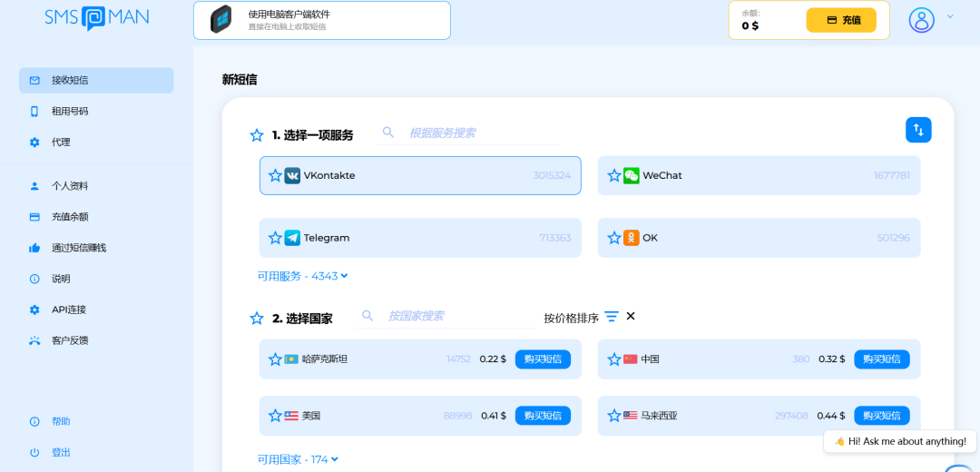980x472 pixels.
Task: Click the 按价格排序 sort filter icon
Action: (612, 317)
